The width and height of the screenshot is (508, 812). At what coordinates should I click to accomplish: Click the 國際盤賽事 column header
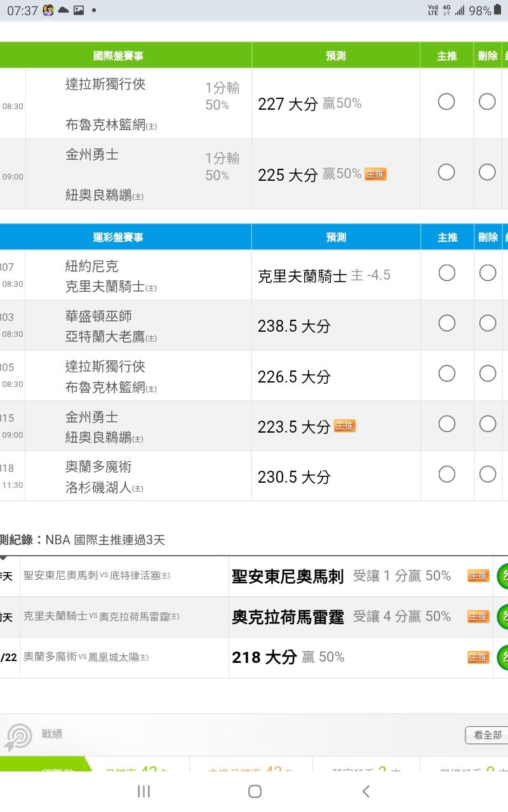tap(119, 56)
